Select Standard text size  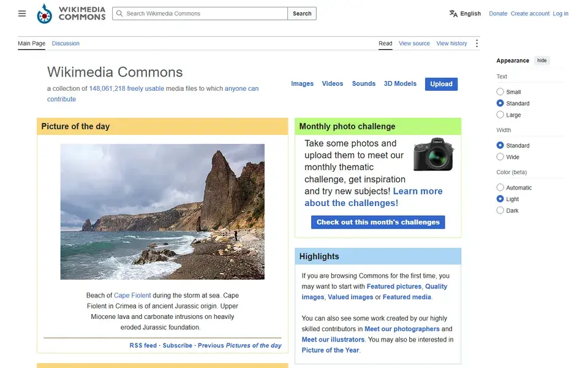(500, 103)
